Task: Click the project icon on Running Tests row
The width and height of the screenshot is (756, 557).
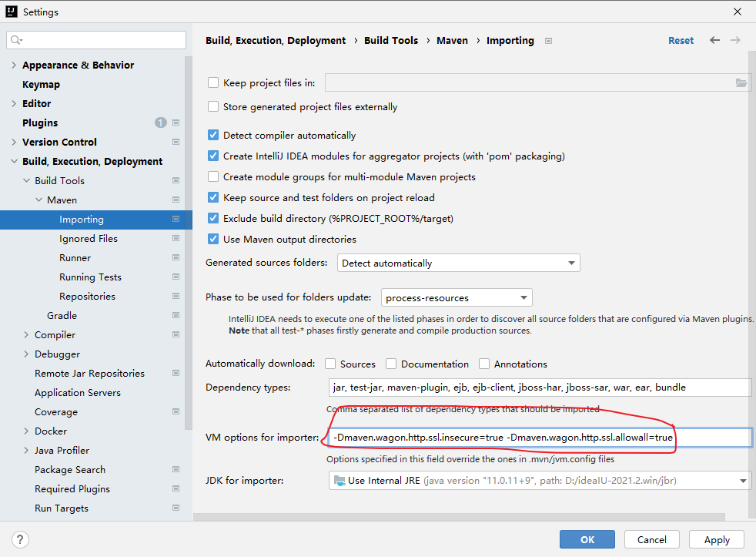Action: click(x=176, y=277)
